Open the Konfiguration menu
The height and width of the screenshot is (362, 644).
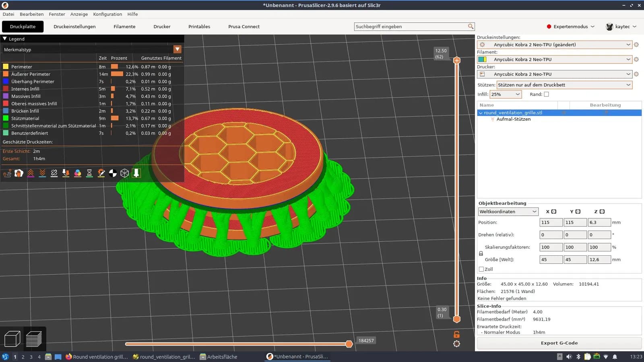coord(107,14)
